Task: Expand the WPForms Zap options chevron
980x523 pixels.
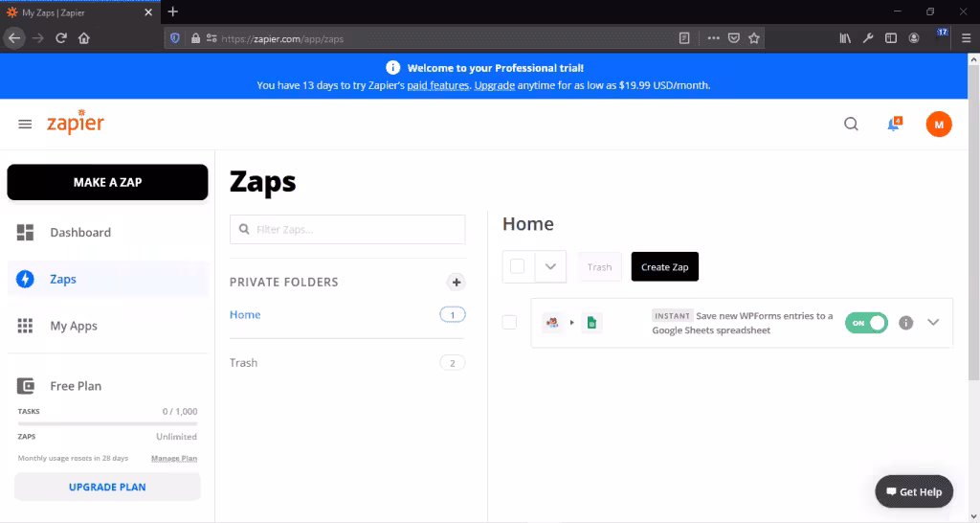Action: 933,322
